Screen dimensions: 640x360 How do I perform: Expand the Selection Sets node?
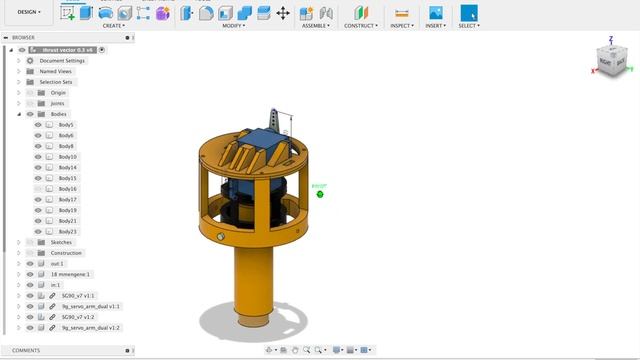point(18,82)
